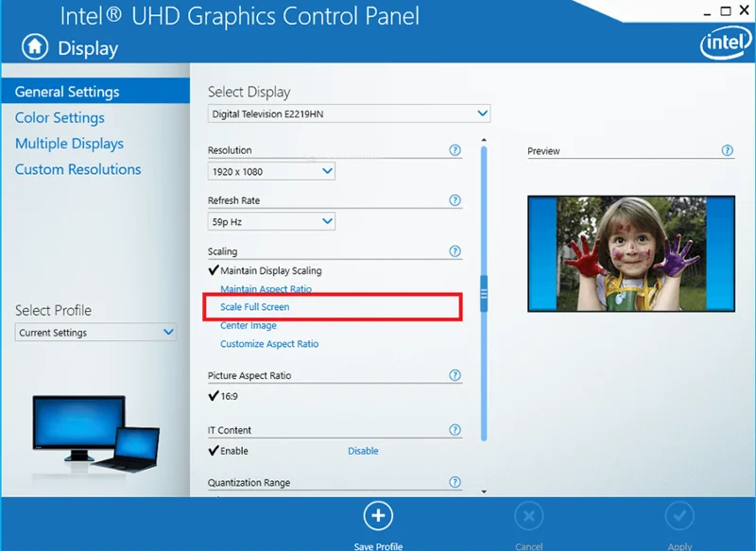This screenshot has height=551, width=756.
Task: Click the Display page title text
Action: [x=88, y=49]
